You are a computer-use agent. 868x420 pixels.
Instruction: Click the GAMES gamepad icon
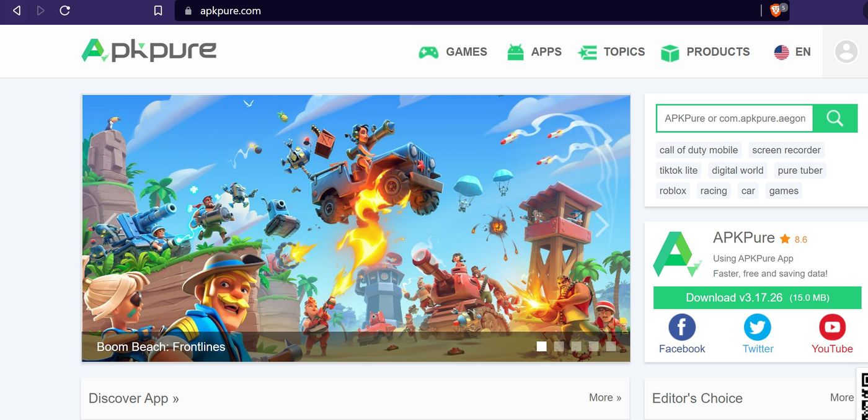[428, 52]
